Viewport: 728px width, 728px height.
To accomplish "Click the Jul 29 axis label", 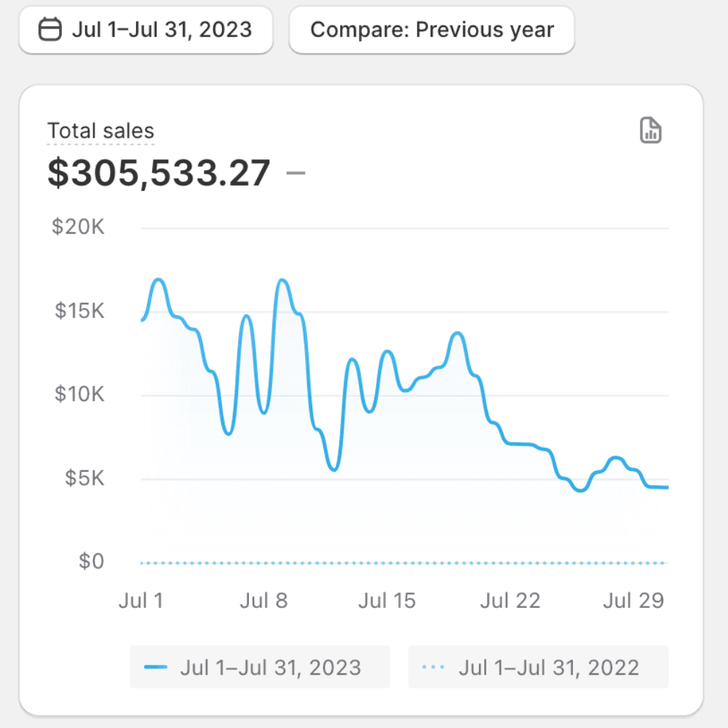I will pyautogui.click(x=634, y=601).
